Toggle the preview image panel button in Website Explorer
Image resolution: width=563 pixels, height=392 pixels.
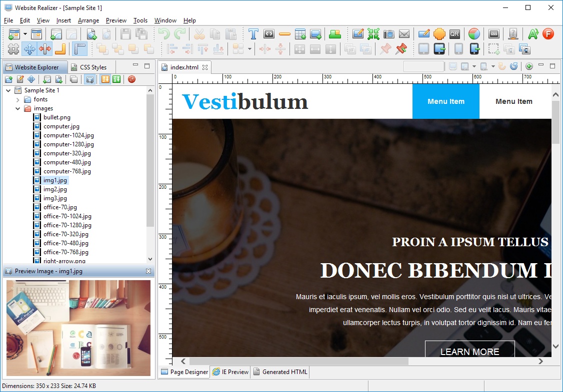[90, 79]
